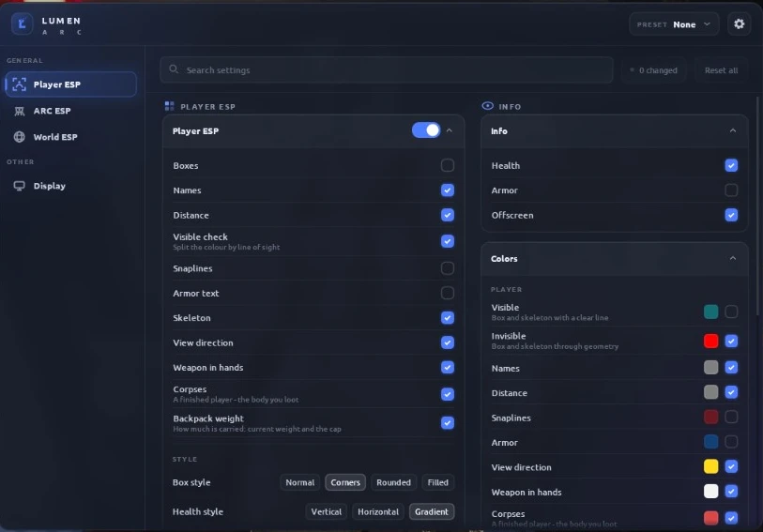The width and height of the screenshot is (763, 532).
Task: Toggle Distance color checkbox in Colors
Action: click(731, 392)
